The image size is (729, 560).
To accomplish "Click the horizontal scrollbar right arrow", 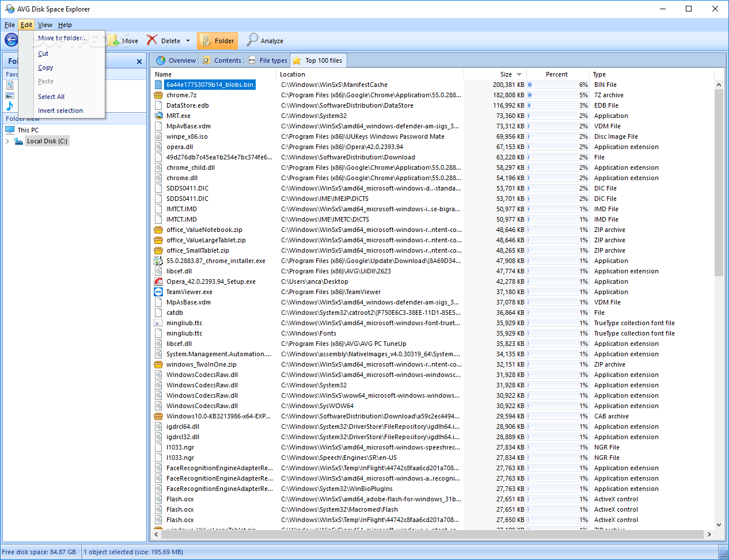I will [x=709, y=534].
